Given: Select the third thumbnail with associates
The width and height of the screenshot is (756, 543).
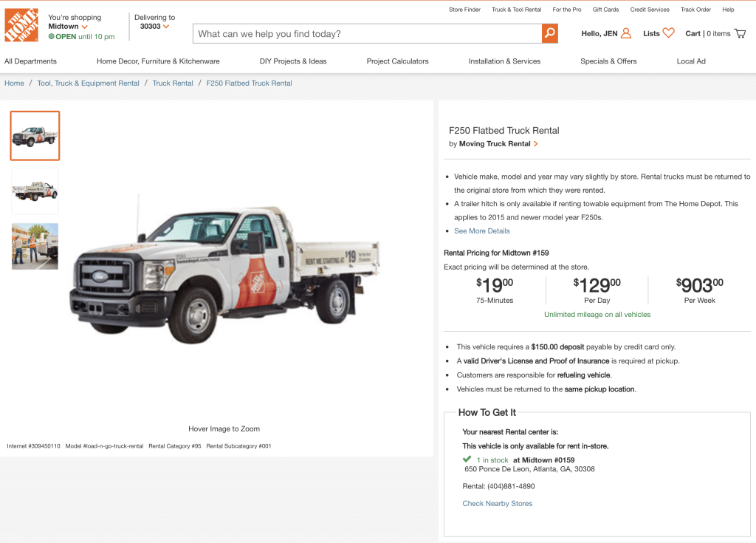Looking at the screenshot, I should coord(35,246).
